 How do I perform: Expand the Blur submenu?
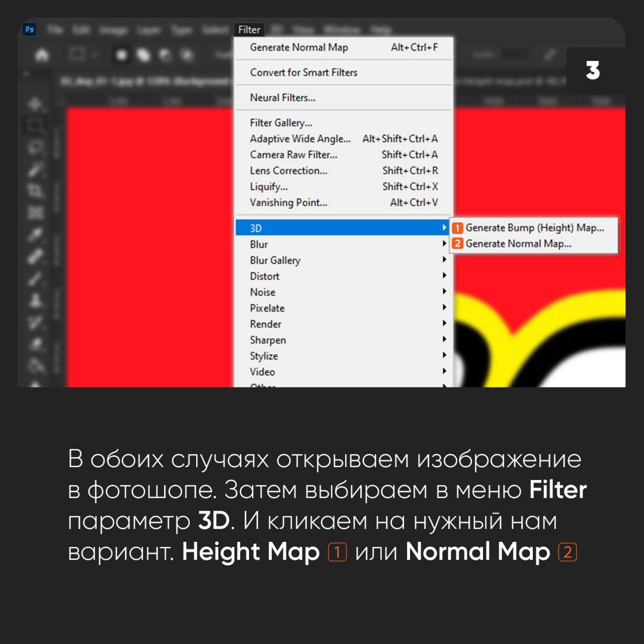[344, 244]
